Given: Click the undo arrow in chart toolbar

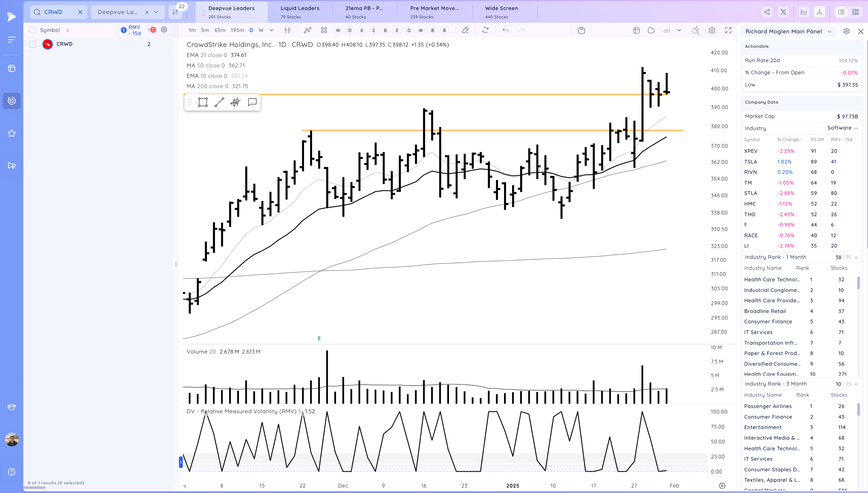Looking at the screenshot, I should [505, 31].
